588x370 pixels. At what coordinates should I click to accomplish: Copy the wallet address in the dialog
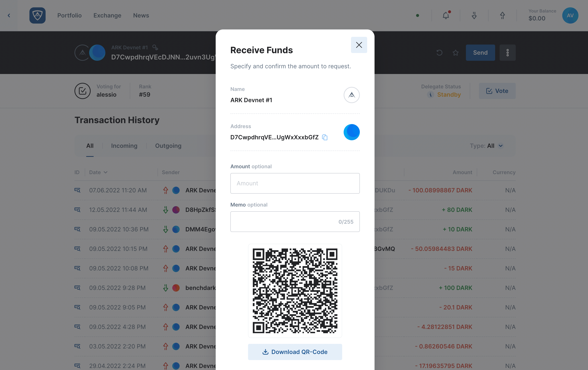click(325, 137)
